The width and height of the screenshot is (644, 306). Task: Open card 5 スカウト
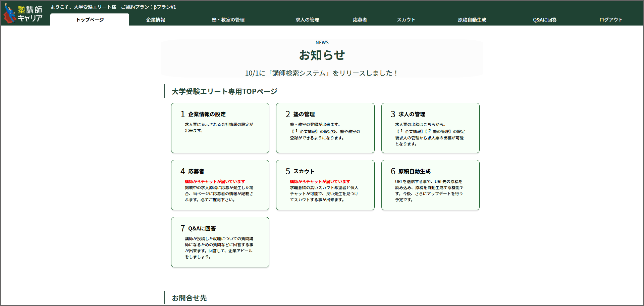pyautogui.click(x=325, y=185)
